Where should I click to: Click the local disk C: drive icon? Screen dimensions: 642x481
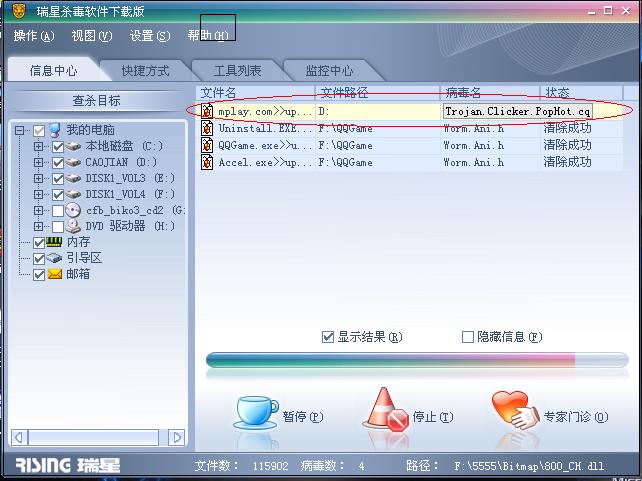coord(73,146)
